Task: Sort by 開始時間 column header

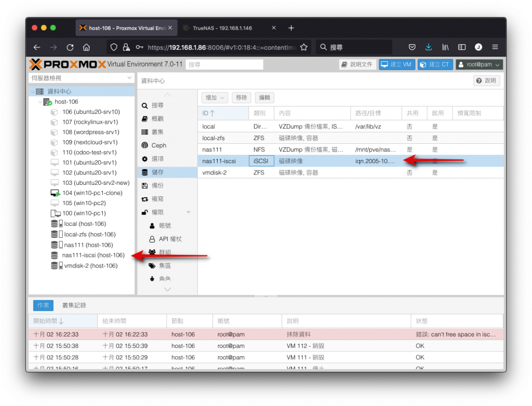Action: coord(63,321)
